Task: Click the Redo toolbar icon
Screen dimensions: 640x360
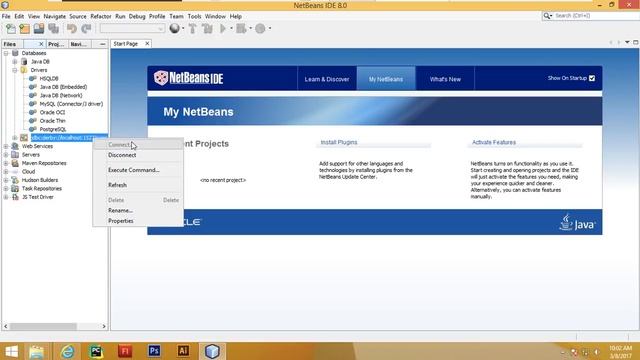Action: pos(86,29)
